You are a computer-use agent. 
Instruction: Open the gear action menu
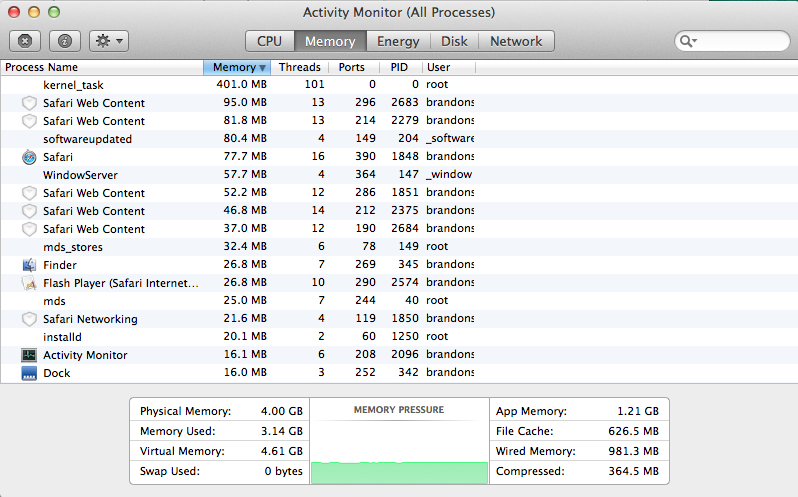click(x=109, y=41)
